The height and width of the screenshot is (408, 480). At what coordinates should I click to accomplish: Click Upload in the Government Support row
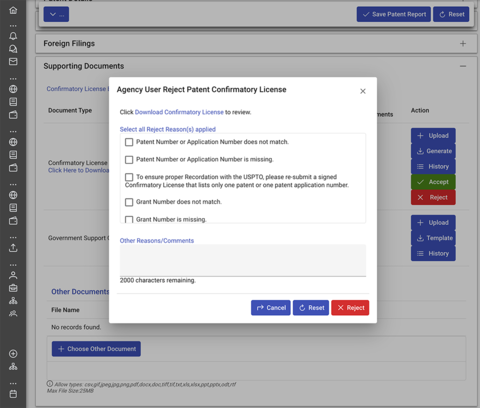(433, 223)
